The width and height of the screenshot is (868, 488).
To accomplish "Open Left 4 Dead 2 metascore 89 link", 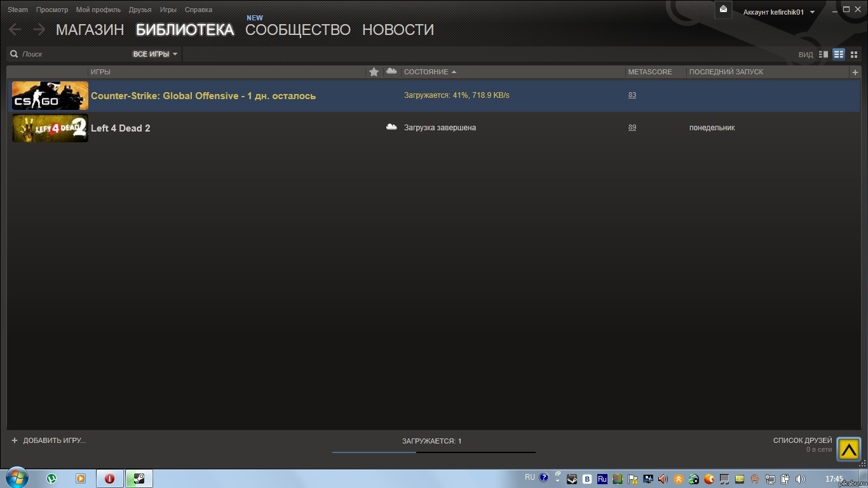I will 632,128.
